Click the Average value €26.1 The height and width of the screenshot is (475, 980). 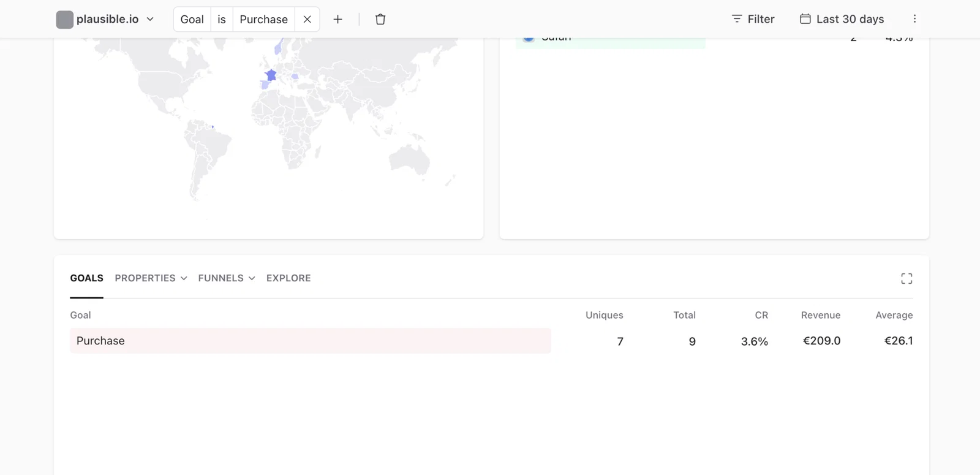pyautogui.click(x=899, y=341)
